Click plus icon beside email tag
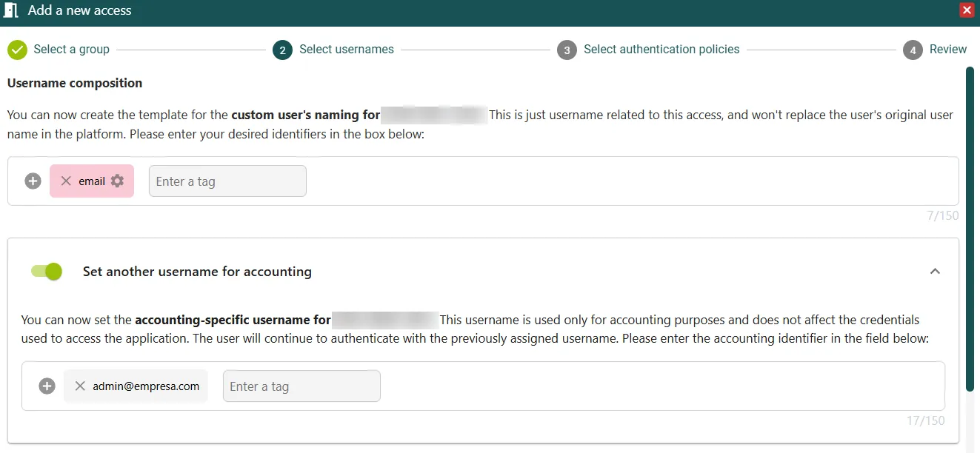Image resolution: width=980 pixels, height=453 pixels. tap(33, 181)
